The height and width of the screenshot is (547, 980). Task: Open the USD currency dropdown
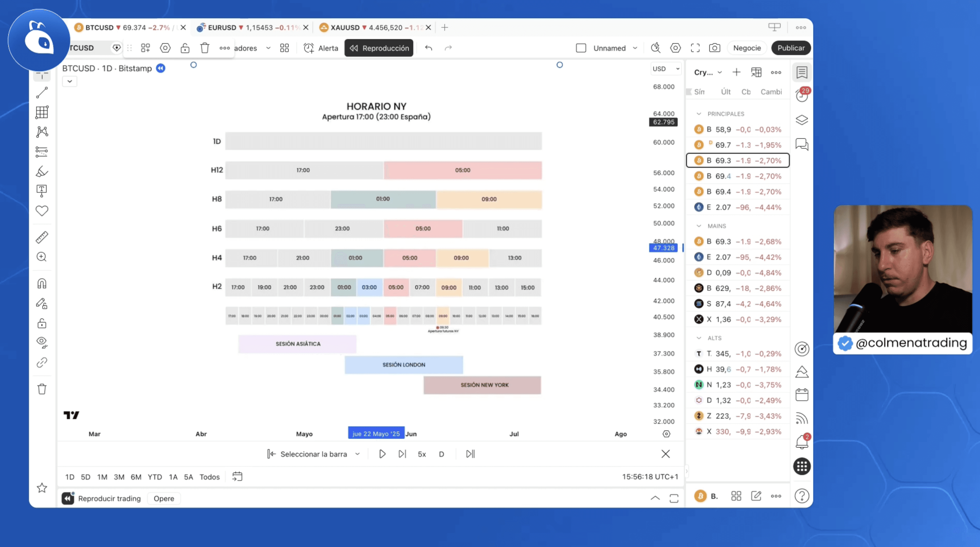[666, 69]
